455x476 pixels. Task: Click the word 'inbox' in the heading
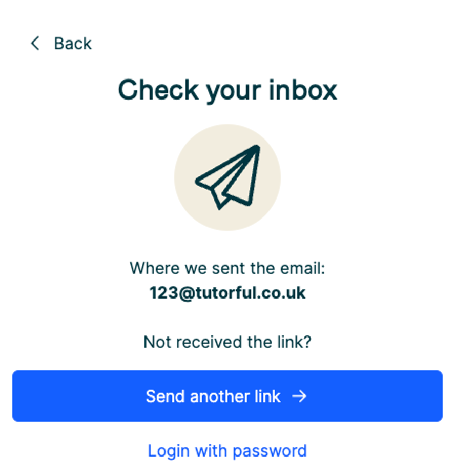[x=303, y=90]
